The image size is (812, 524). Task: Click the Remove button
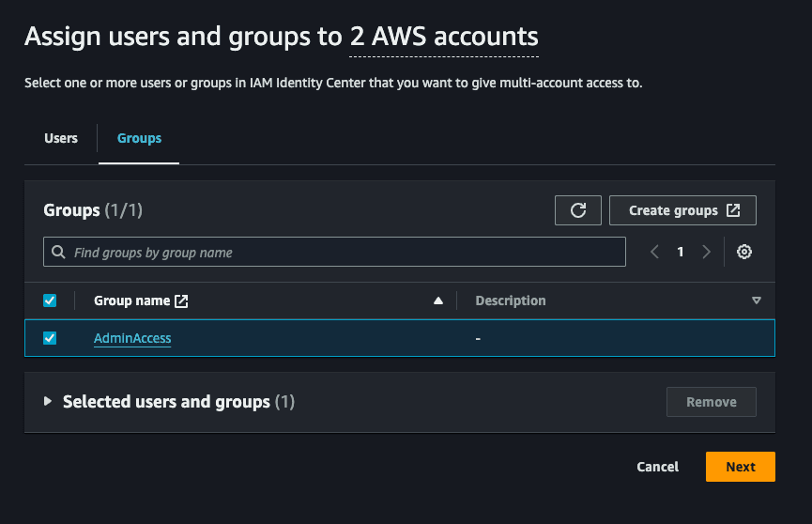pyautogui.click(x=711, y=402)
